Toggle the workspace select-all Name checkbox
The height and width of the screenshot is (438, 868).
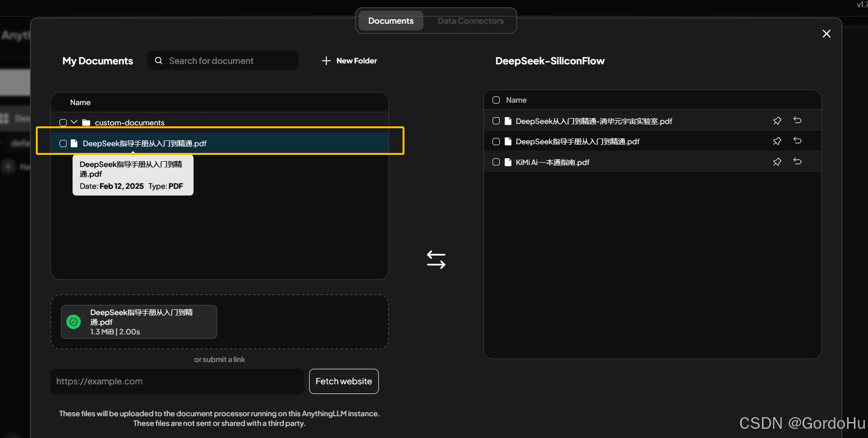496,100
